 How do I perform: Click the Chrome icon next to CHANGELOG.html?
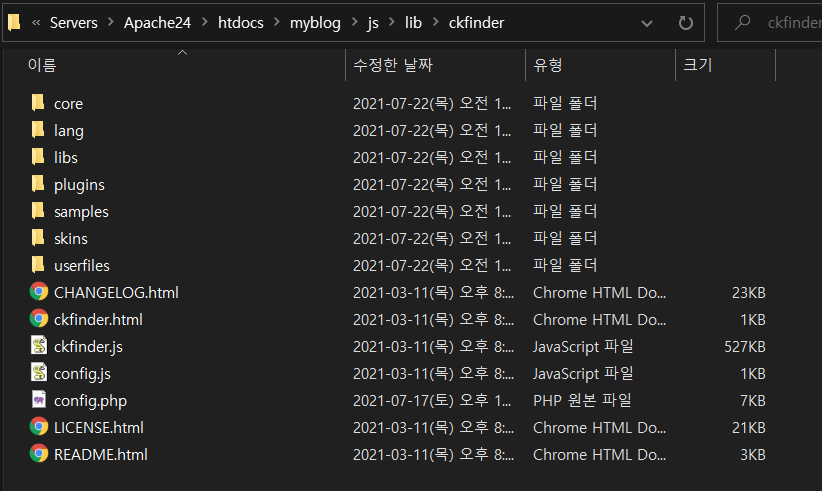click(x=39, y=292)
